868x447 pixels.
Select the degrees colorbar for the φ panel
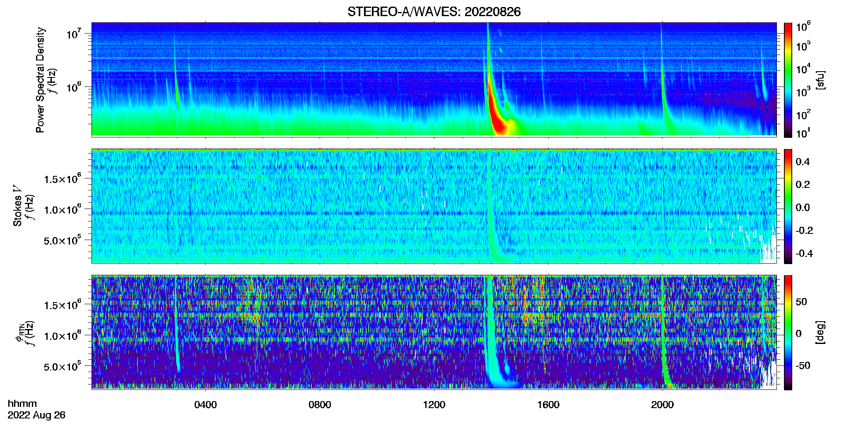tap(788, 332)
